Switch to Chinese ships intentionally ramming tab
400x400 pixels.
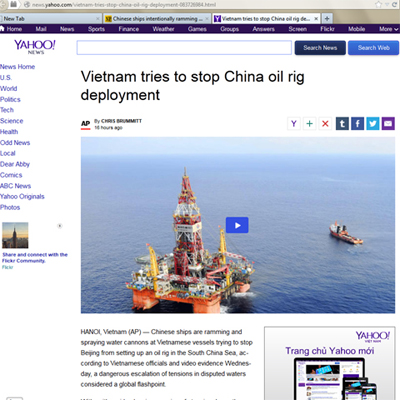pos(157,19)
